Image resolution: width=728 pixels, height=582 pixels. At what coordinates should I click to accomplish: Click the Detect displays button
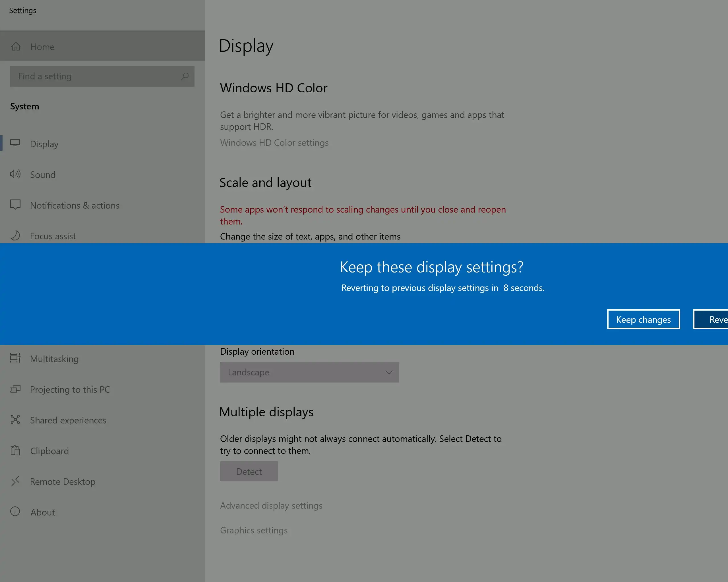(249, 471)
